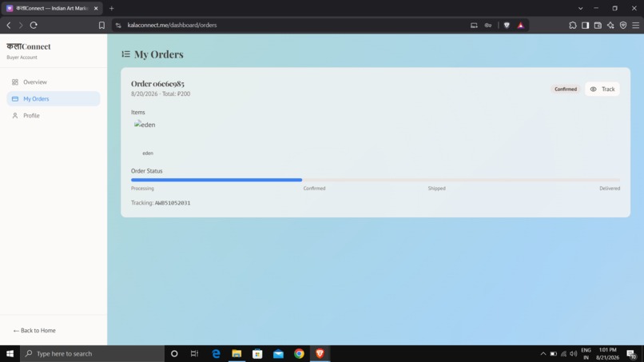Open a new tab with plus button

(x=111, y=8)
